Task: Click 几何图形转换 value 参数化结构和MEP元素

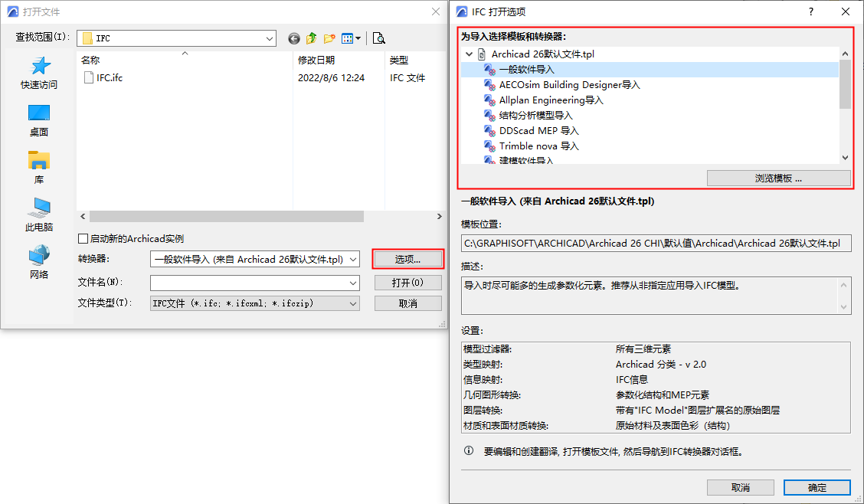Action: tap(663, 395)
